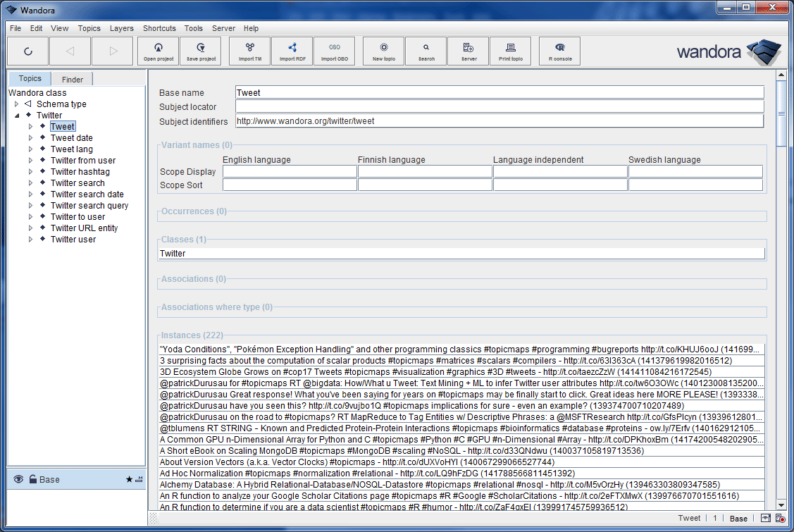Click the server status icon in status bar
The image size is (794, 532).
click(781, 519)
